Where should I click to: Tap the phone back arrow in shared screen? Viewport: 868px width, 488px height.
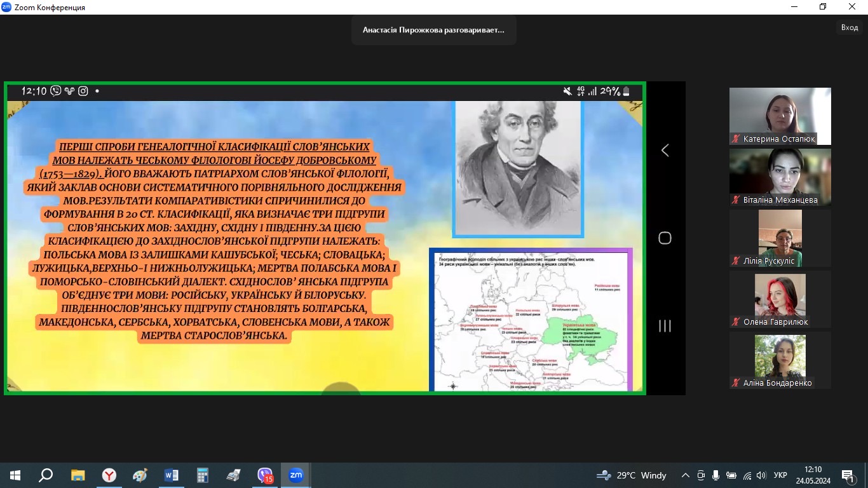(x=665, y=151)
